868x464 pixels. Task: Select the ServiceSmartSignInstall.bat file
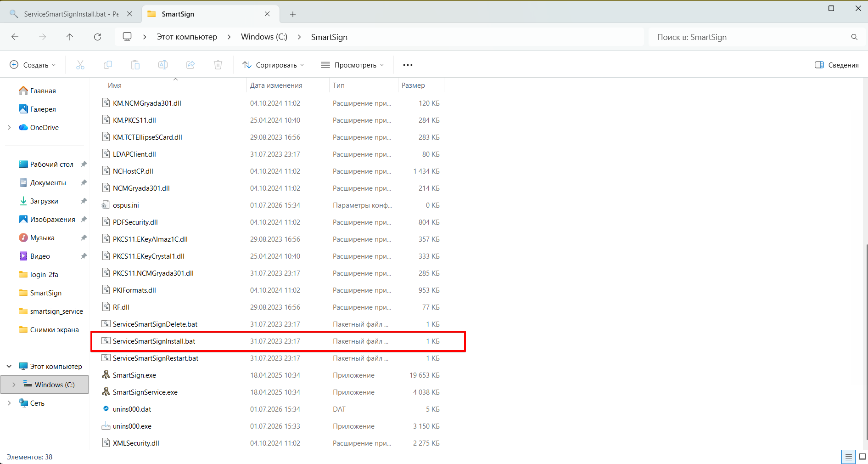278,341
